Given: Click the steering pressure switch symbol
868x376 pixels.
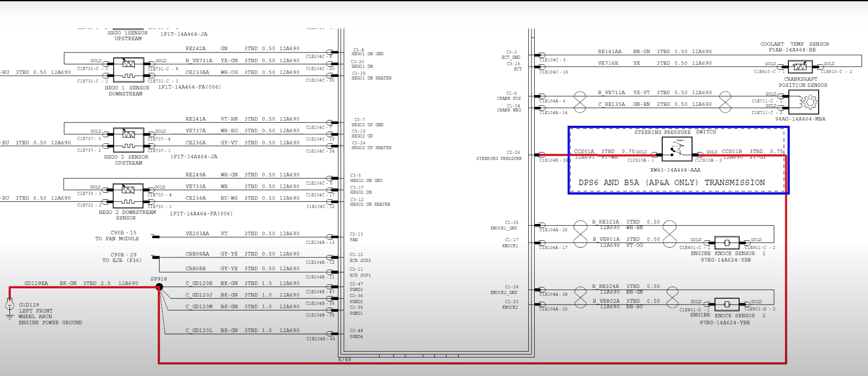Looking at the screenshot, I should pos(677,149).
